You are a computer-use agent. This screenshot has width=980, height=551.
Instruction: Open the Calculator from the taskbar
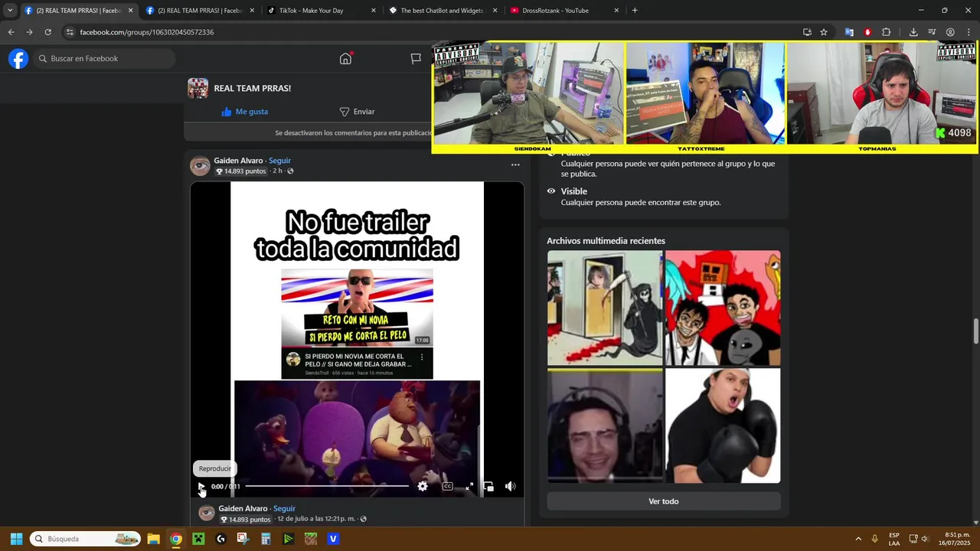pos(266,539)
